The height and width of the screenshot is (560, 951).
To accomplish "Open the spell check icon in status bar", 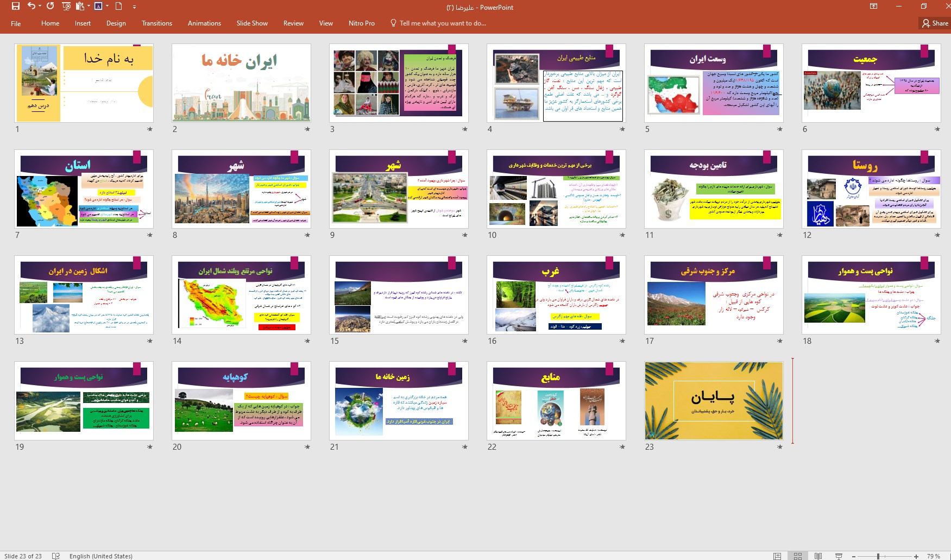I will point(55,556).
